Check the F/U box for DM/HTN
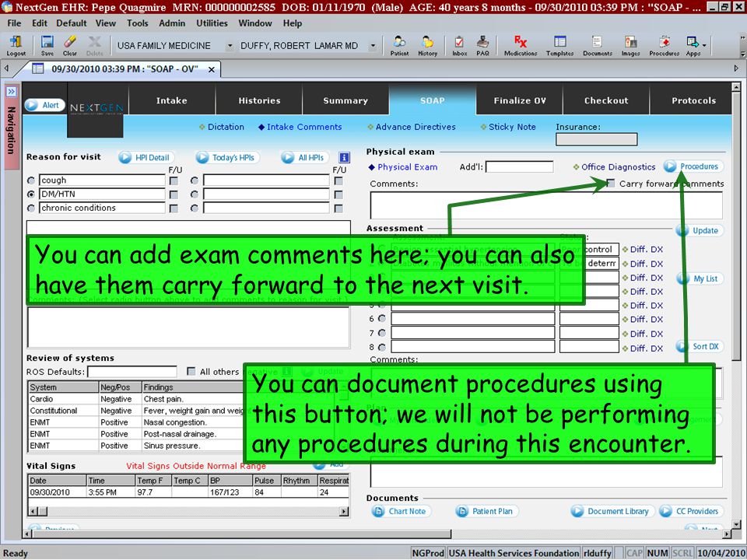 click(174, 194)
